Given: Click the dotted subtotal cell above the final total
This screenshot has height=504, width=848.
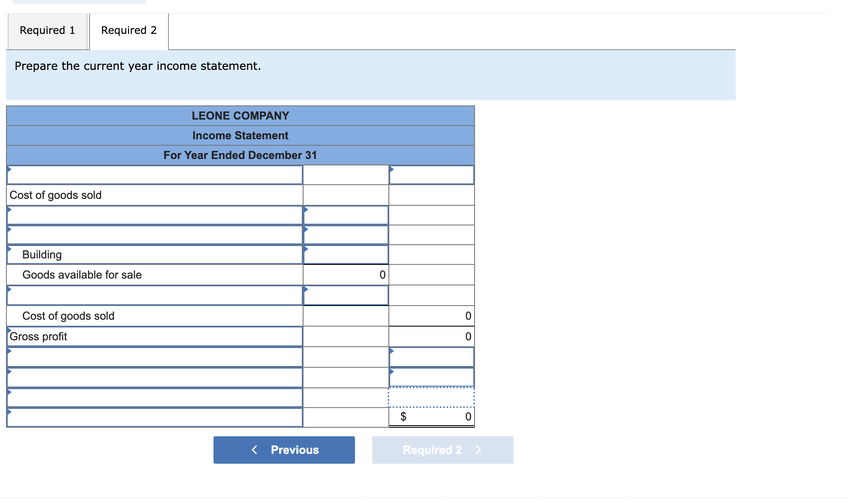Looking at the screenshot, I should [431, 398].
